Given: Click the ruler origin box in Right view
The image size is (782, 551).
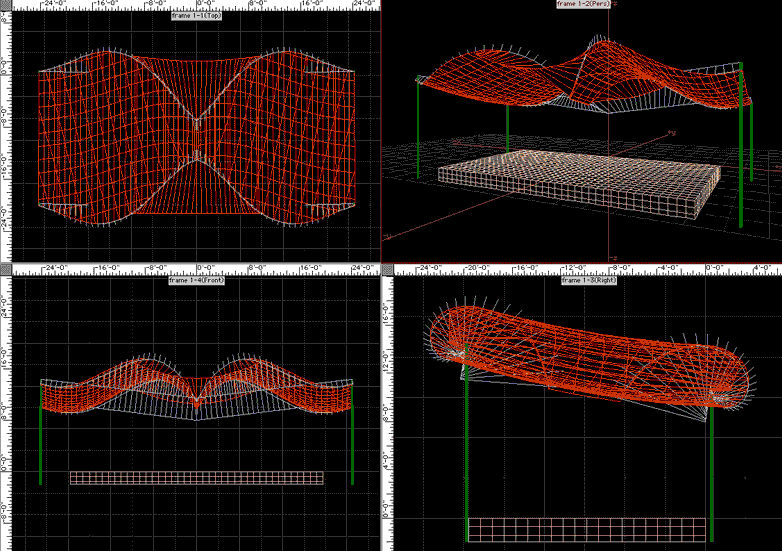Looking at the screenshot, I should (389, 269).
